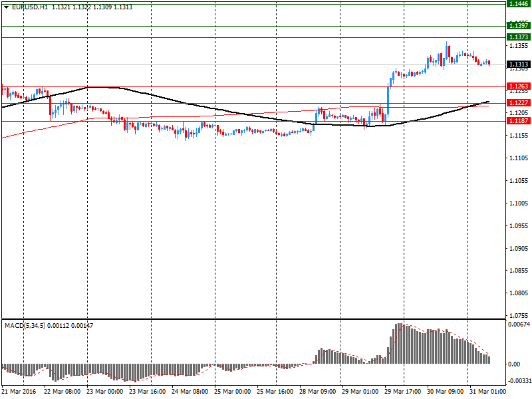Click the red 1.1263 level label
Screen dimensions: 532x399
click(519, 86)
